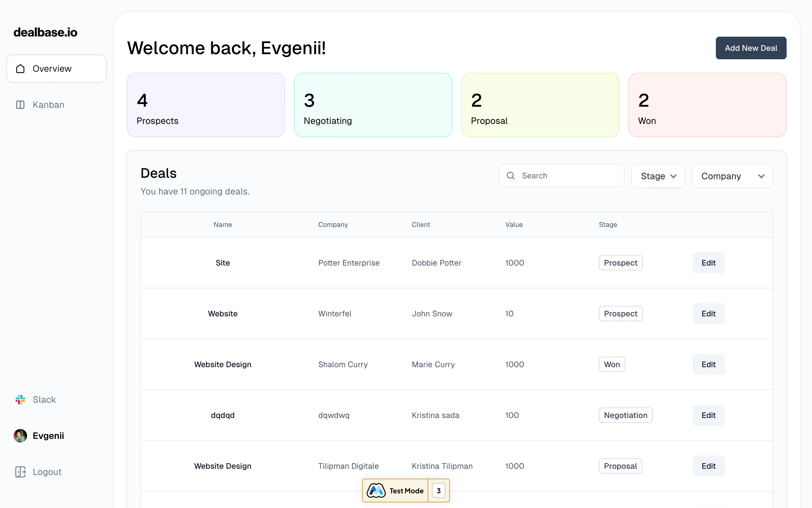Open the Stage filter dropdown
The height and width of the screenshot is (508, 812).
click(658, 176)
